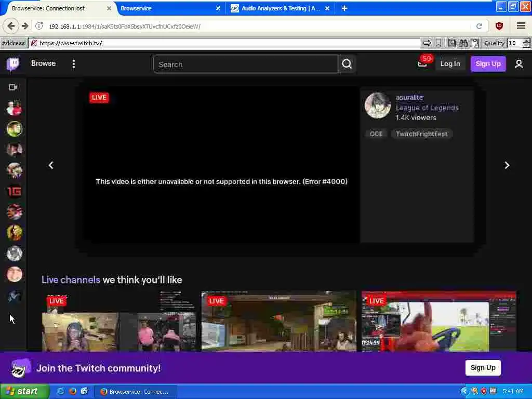Image resolution: width=532 pixels, height=399 pixels.
Task: Focus the Twitch Search input field
Action: 246,64
